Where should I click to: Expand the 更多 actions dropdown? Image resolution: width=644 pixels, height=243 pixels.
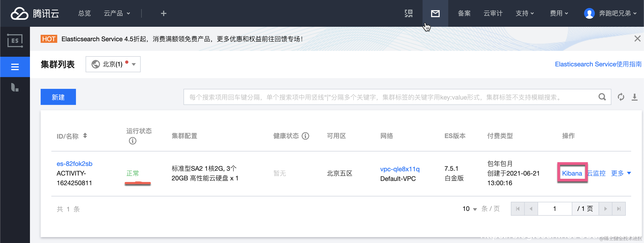coord(621,173)
